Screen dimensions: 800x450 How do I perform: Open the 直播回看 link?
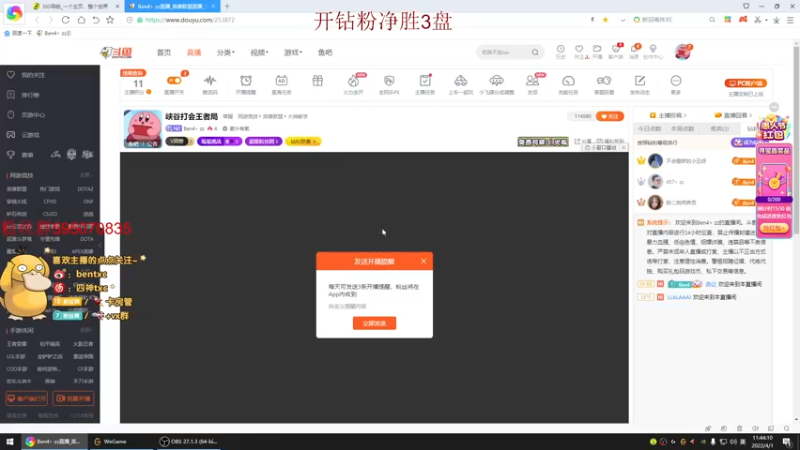click(734, 115)
